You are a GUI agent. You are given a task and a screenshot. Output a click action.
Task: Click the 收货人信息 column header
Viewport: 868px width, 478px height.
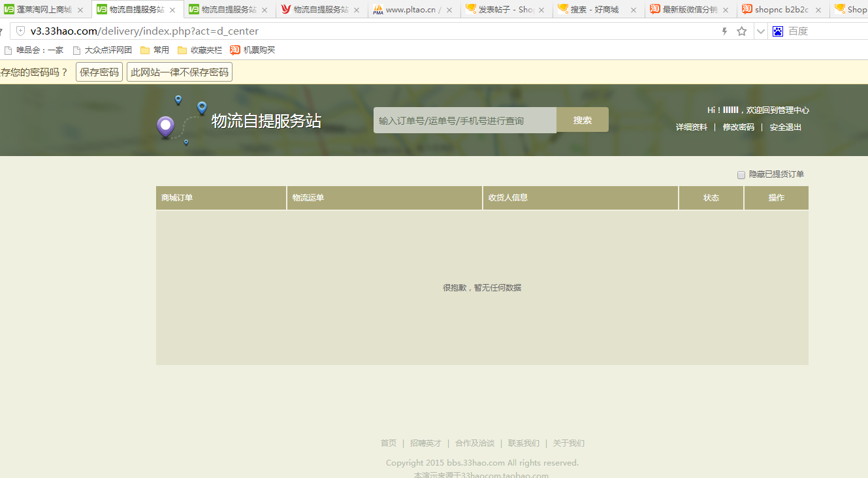581,198
